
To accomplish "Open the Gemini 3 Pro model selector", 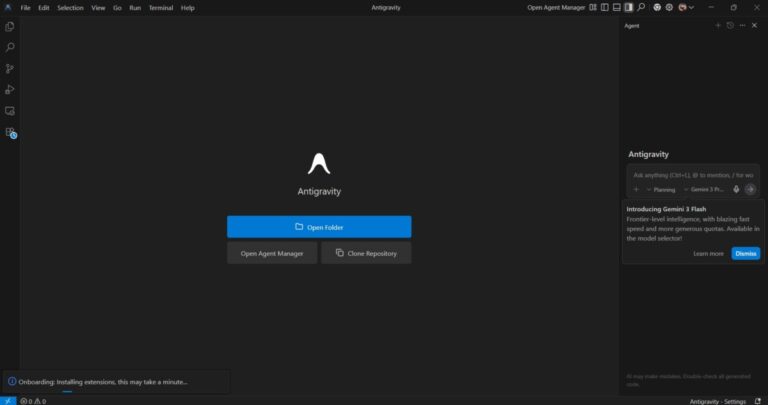I will [x=704, y=190].
